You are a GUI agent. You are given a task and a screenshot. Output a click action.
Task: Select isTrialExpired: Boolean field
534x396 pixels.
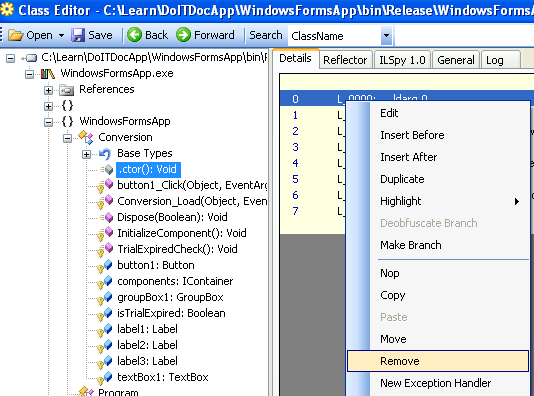pyautogui.click(x=171, y=313)
